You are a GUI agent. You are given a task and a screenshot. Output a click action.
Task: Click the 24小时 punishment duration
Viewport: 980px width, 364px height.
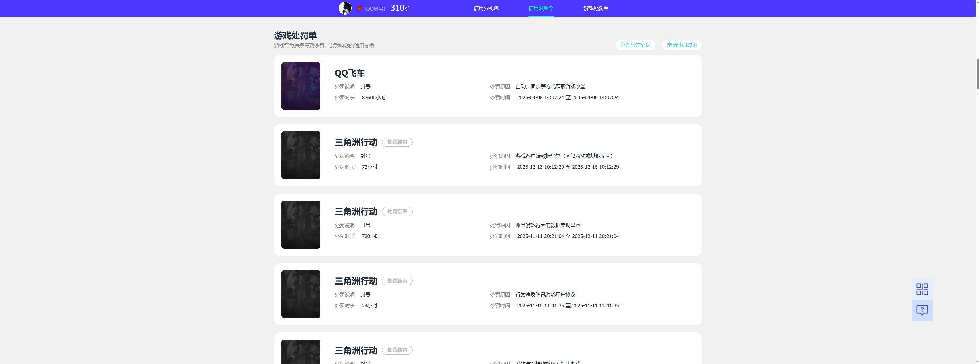(369, 305)
